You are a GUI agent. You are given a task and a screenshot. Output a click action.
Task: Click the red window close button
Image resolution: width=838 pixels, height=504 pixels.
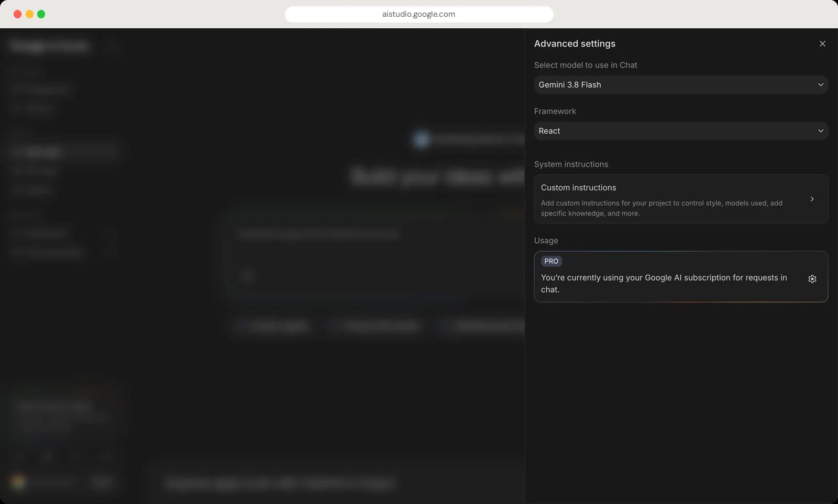click(x=17, y=14)
